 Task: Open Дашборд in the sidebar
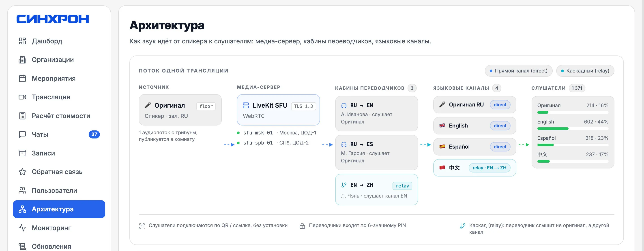59,41
